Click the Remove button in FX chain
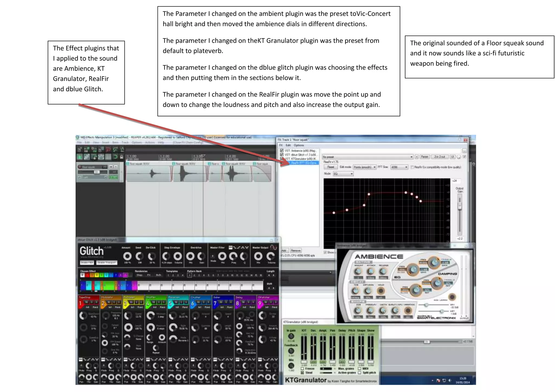Image resolution: width=555 pixels, height=392 pixels. tap(296, 251)
